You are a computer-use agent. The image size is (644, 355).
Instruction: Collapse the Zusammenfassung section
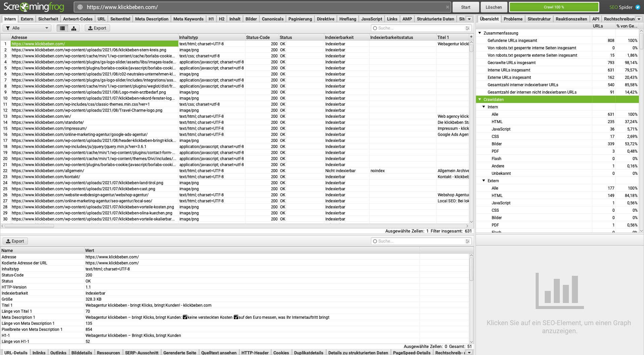480,33
